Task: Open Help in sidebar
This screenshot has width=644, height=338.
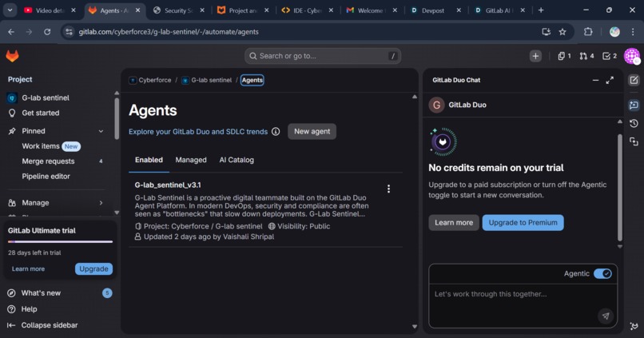Action: click(29, 309)
